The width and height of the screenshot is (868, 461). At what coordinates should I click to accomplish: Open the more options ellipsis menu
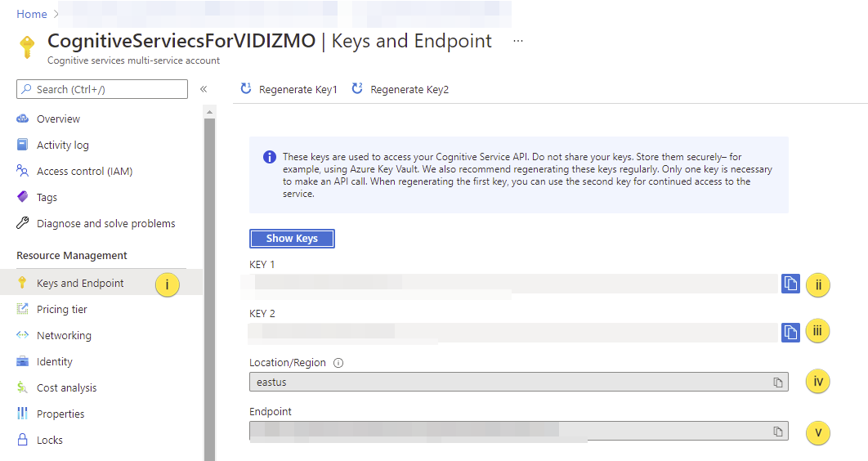(x=517, y=40)
